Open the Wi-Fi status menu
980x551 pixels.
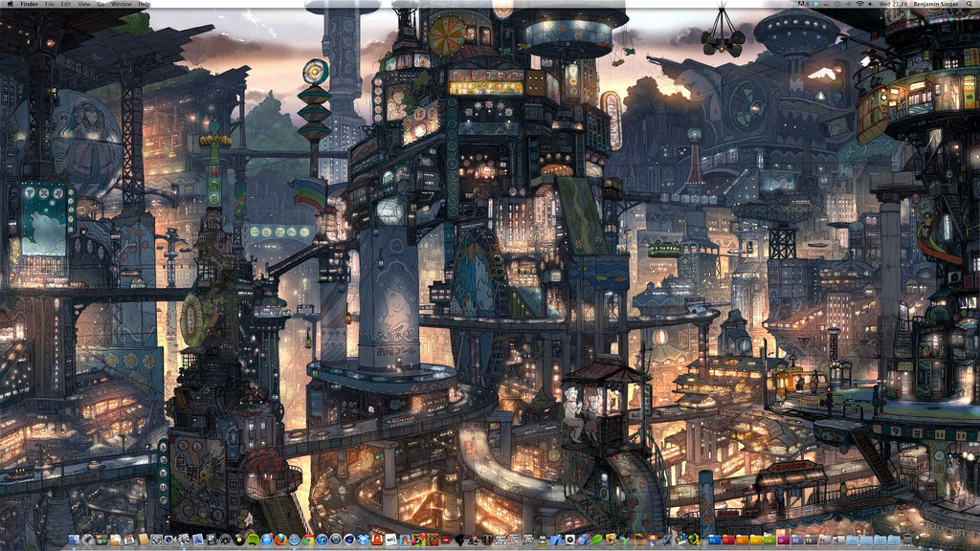[860, 4]
